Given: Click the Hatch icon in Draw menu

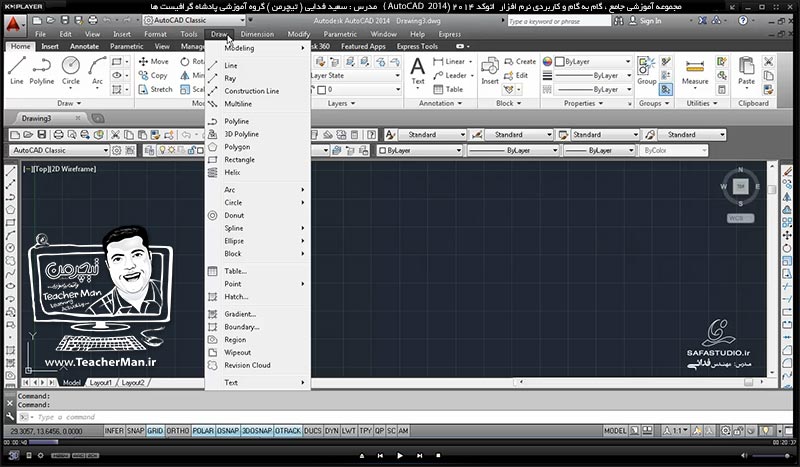Looking at the screenshot, I should (213, 297).
